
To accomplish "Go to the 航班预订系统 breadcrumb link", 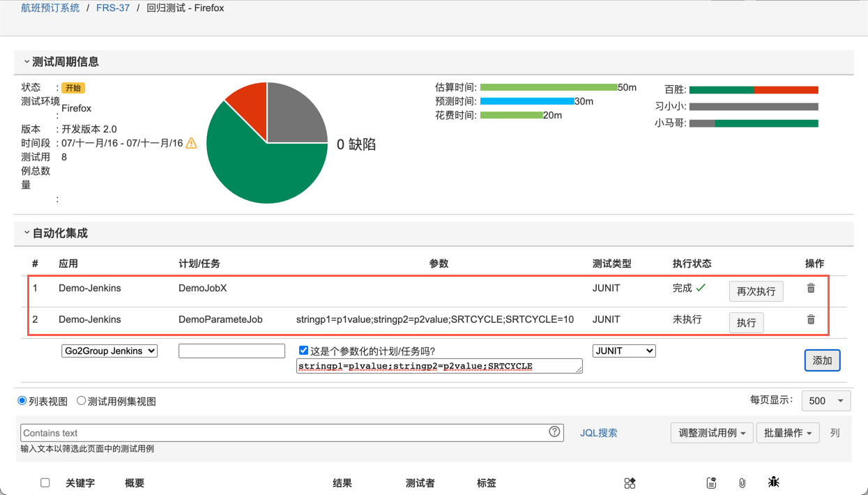I will tap(50, 8).
